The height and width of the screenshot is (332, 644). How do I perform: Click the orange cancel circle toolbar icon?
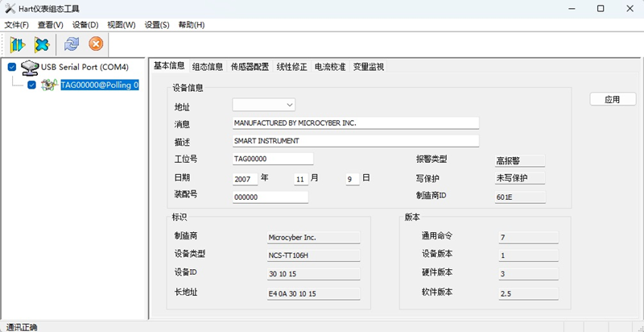pos(96,44)
